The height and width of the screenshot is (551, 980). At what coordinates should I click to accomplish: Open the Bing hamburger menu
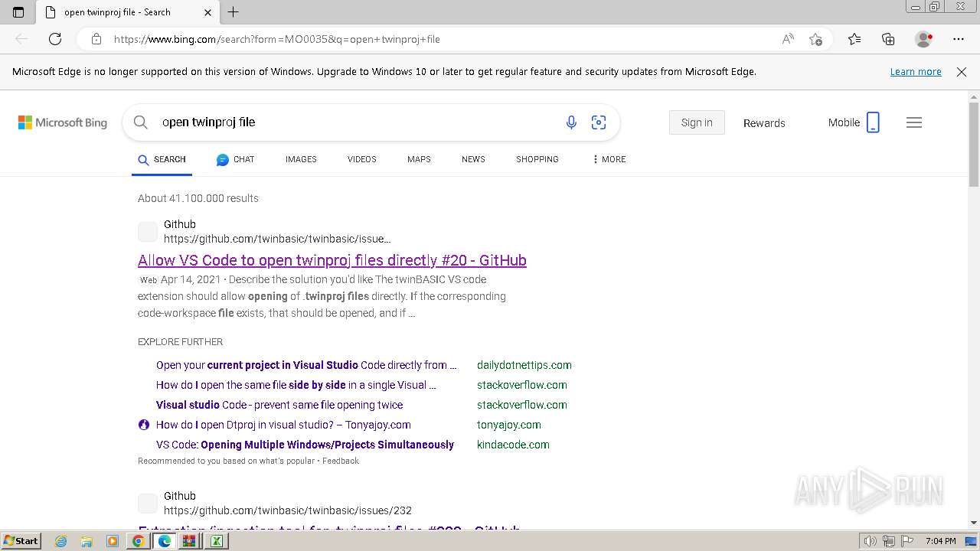click(914, 122)
